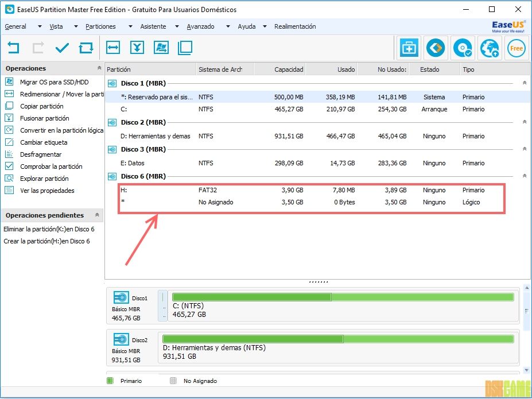Apply pending operations with the checkmark icon
The height and width of the screenshot is (399, 532).
(62, 48)
